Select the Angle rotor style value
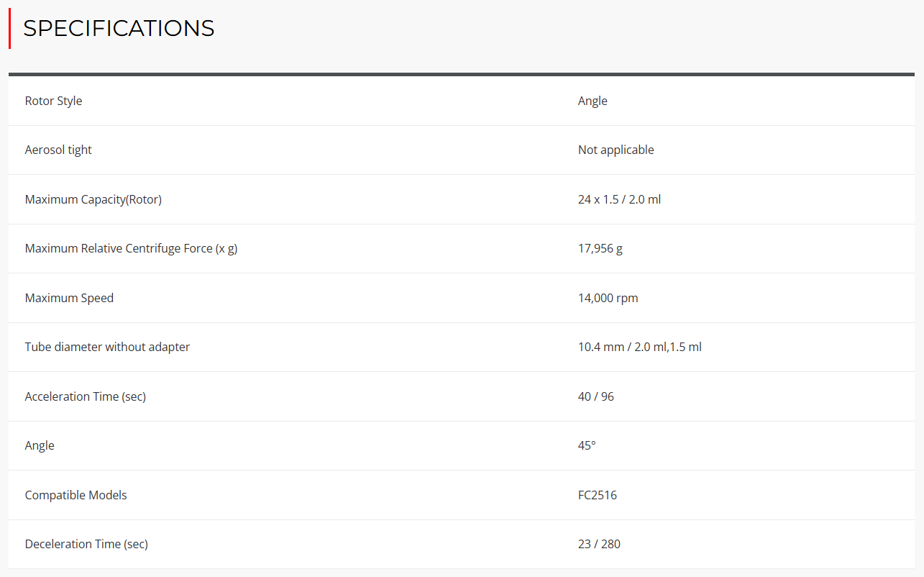Viewport: 924px width, 577px height. [593, 101]
